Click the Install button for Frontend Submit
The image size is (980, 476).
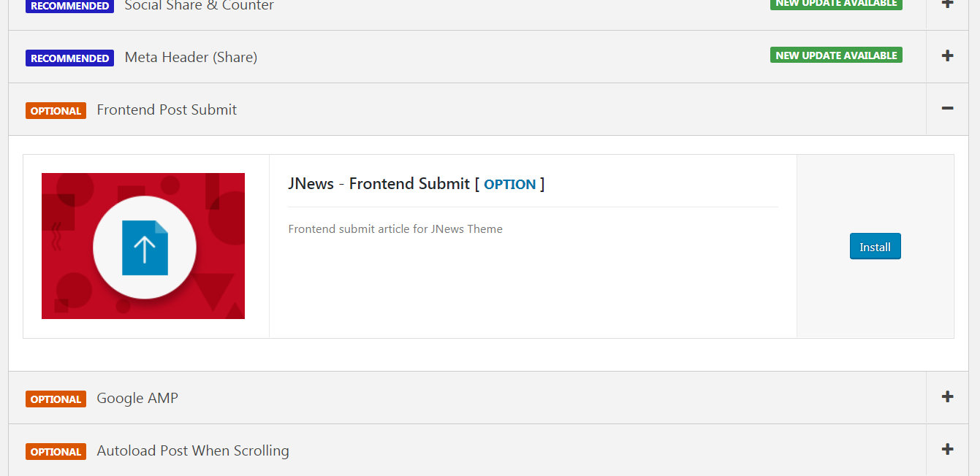875,247
